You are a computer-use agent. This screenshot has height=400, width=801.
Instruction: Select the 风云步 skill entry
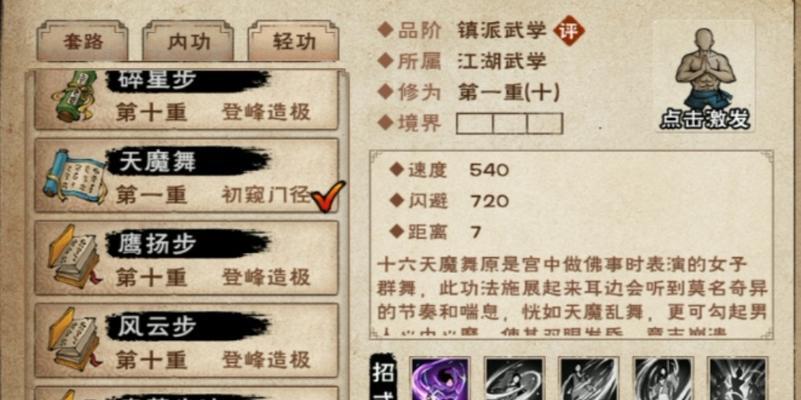186,340
